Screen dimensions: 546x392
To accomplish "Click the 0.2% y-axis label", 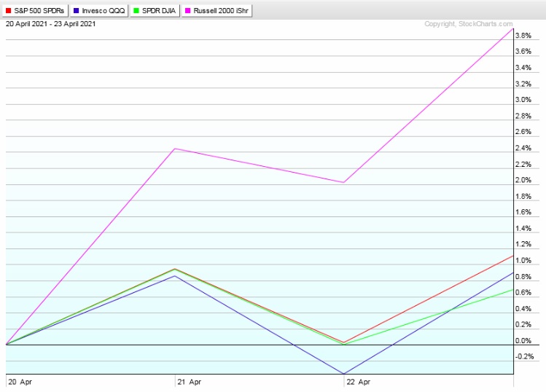I will tap(523, 324).
